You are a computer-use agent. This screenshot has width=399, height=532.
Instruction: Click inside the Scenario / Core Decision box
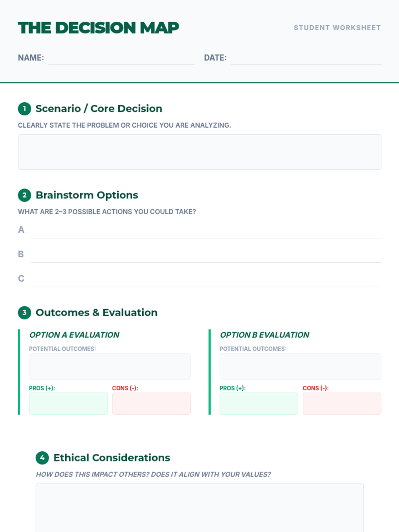coord(199,152)
